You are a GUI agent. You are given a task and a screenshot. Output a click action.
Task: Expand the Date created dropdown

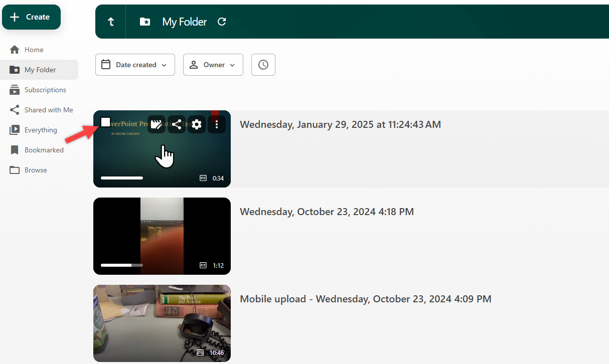tap(135, 65)
